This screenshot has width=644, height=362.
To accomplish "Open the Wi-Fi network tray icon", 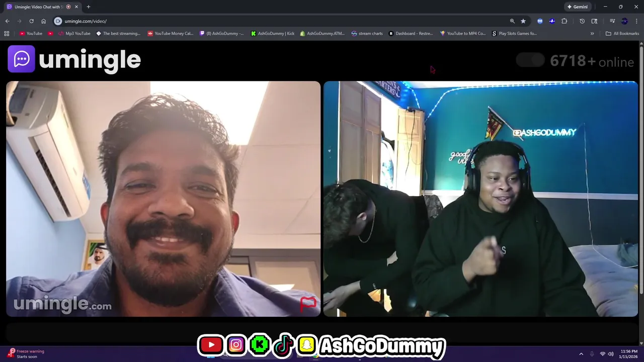I will point(602,354).
